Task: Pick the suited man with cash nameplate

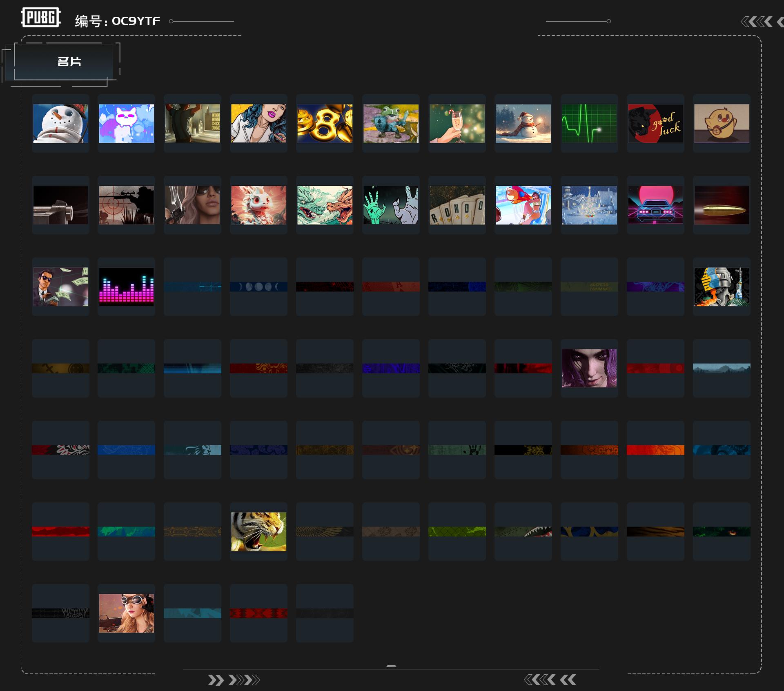Action: pos(60,287)
